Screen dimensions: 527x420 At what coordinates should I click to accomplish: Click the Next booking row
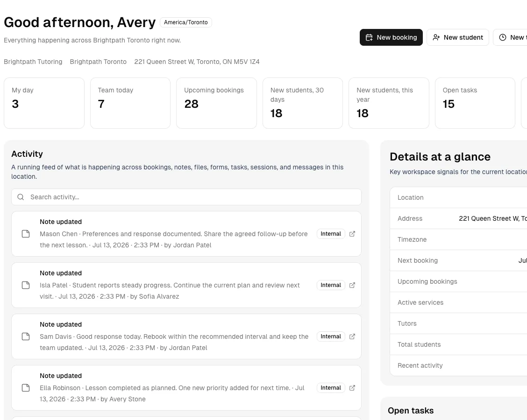tap(458, 260)
